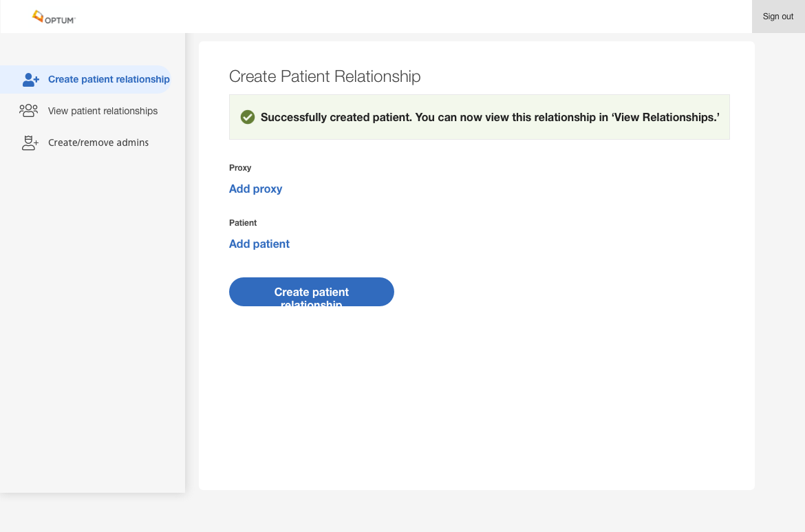The height and width of the screenshot is (532, 805).
Task: Click the Create Patient Relationship page heading
Action: (x=325, y=76)
